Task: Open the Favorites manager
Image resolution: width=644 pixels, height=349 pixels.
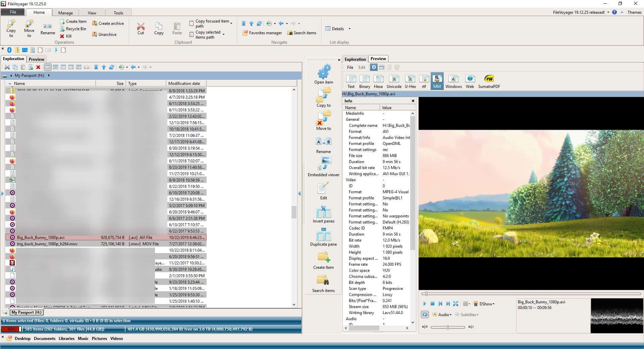Action: click(x=262, y=33)
